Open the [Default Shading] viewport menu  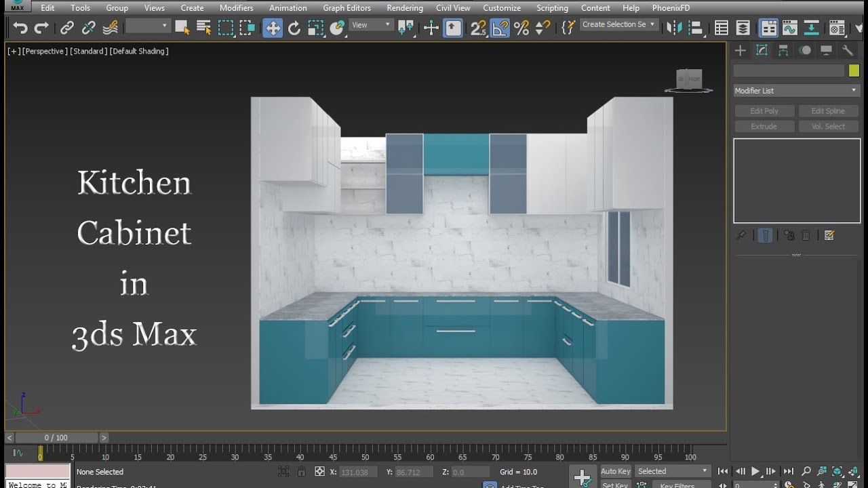[x=139, y=51]
